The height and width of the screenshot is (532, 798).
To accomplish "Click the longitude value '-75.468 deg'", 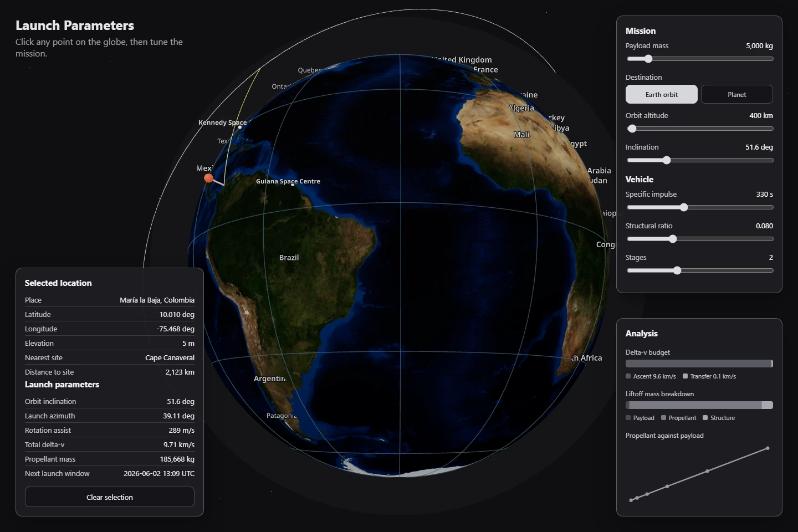I will (x=175, y=329).
